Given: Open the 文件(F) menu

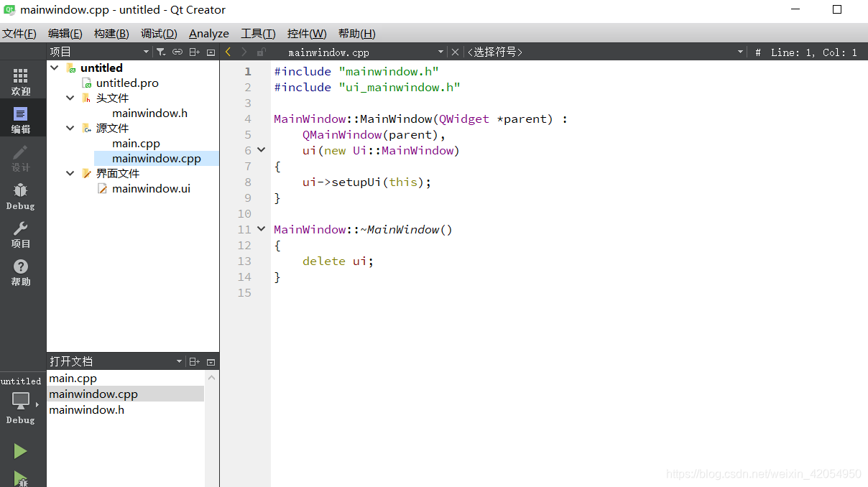Looking at the screenshot, I should (x=19, y=34).
